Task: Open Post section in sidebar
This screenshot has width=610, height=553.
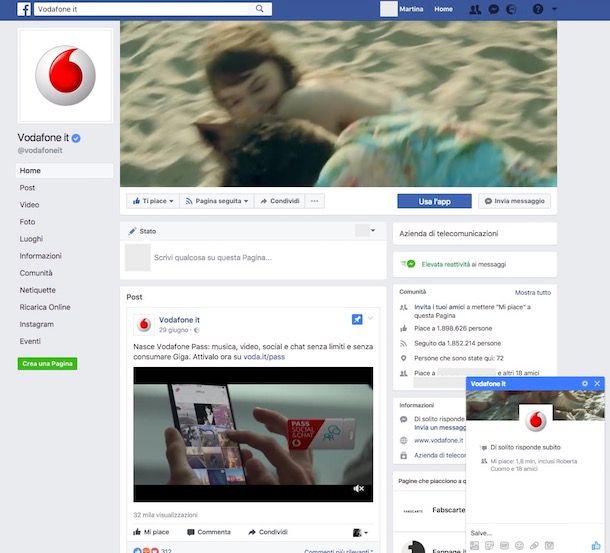Action: (x=27, y=188)
